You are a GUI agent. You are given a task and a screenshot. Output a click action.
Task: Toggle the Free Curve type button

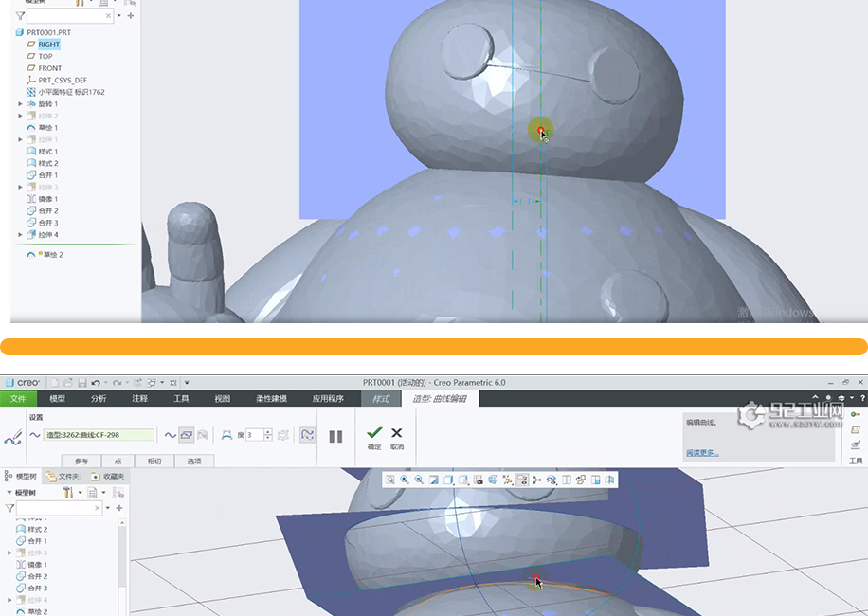pos(170,436)
